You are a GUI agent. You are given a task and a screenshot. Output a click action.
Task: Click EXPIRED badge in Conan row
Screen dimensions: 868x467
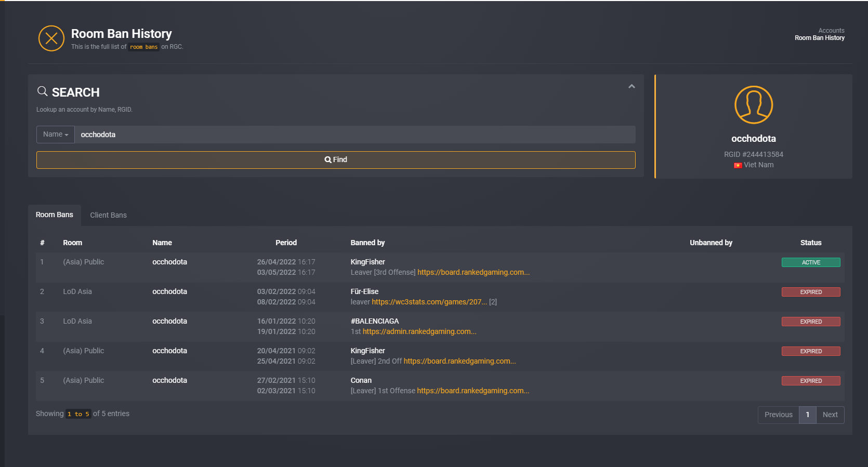click(811, 381)
